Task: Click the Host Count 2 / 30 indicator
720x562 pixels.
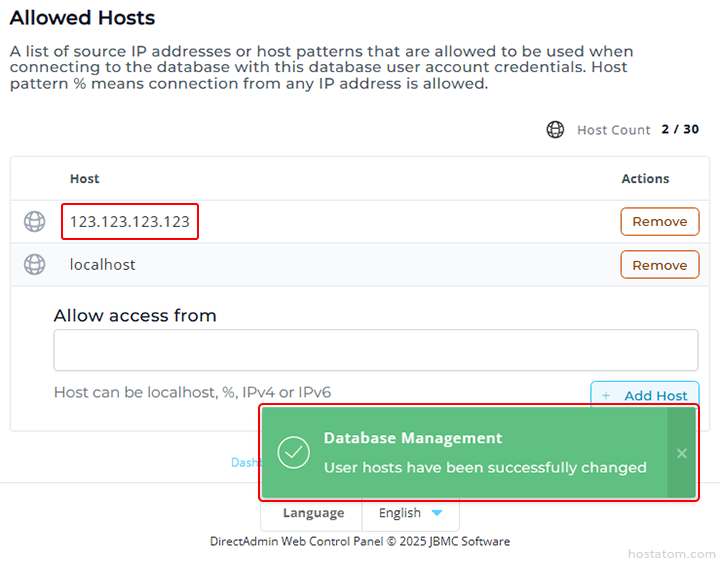Action: (680, 130)
